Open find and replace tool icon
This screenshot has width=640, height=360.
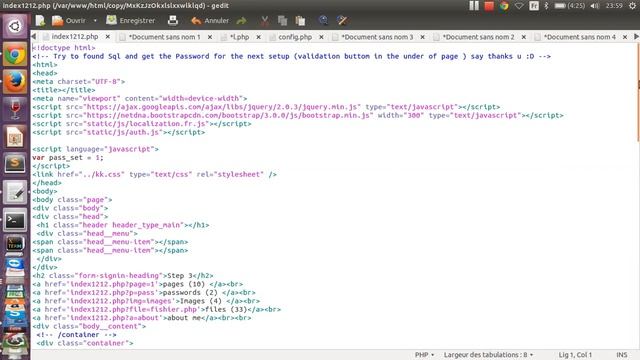pyautogui.click(x=342, y=20)
